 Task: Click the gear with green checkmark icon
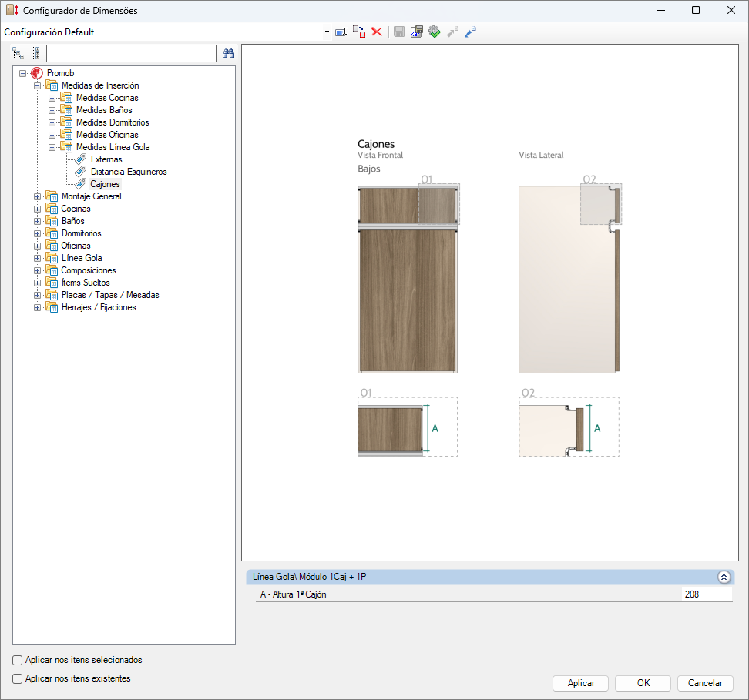[x=435, y=32]
